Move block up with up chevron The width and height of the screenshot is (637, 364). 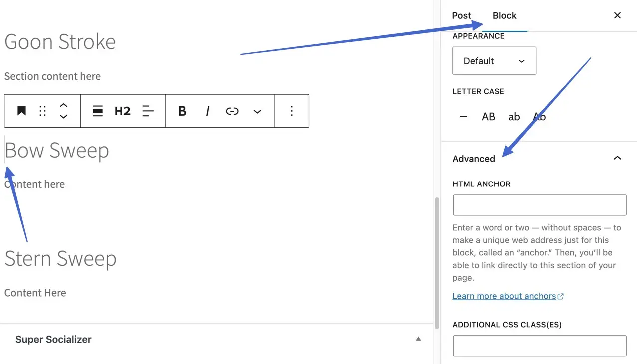click(63, 105)
